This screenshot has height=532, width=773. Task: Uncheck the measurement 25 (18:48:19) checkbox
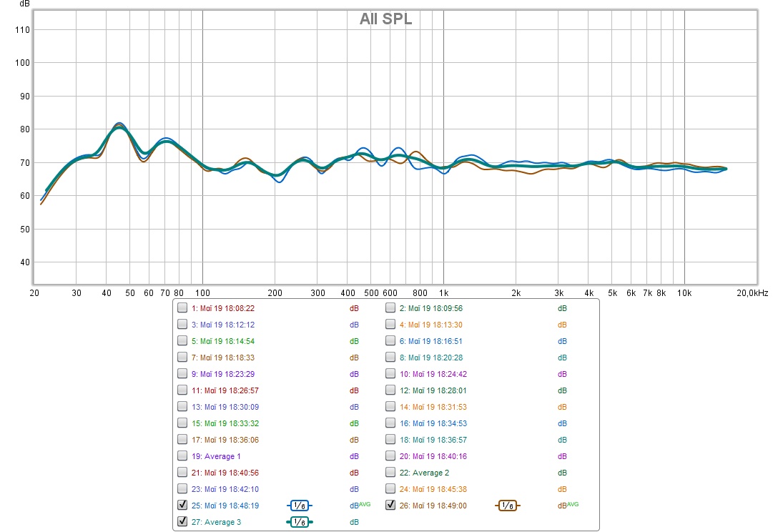[182, 506]
